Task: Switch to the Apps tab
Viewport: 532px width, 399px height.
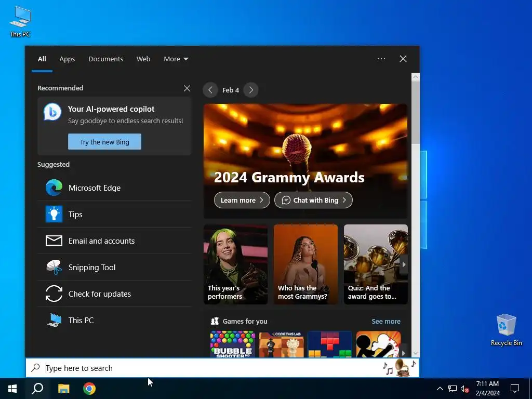Action: (x=67, y=59)
